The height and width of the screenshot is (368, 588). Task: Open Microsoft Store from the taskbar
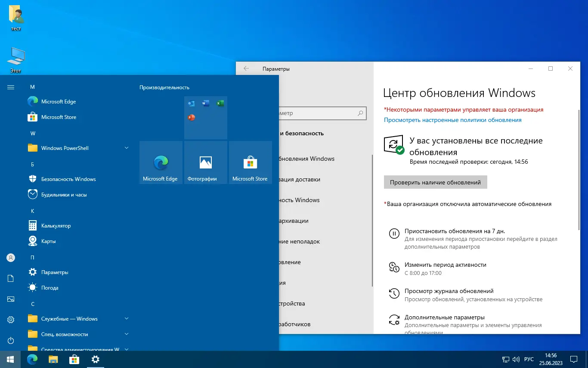(74, 359)
